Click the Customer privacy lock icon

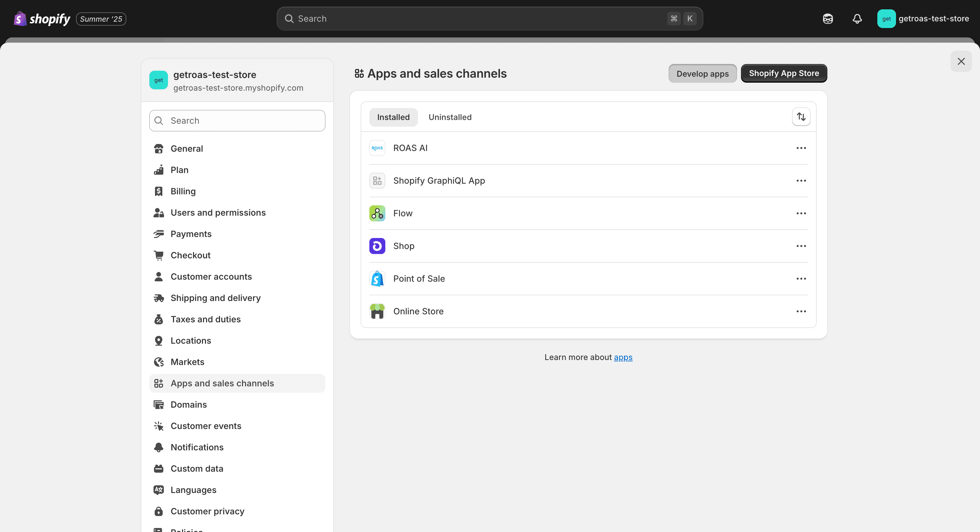click(x=159, y=511)
